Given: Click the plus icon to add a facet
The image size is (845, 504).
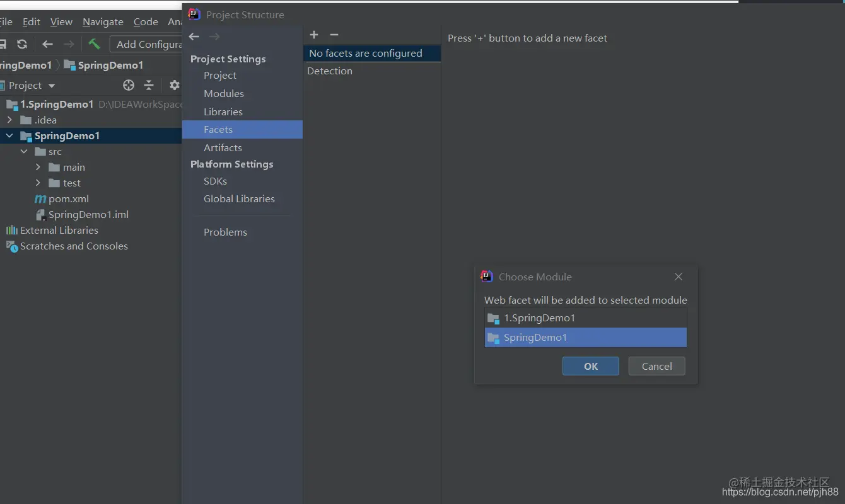Looking at the screenshot, I should coord(314,35).
